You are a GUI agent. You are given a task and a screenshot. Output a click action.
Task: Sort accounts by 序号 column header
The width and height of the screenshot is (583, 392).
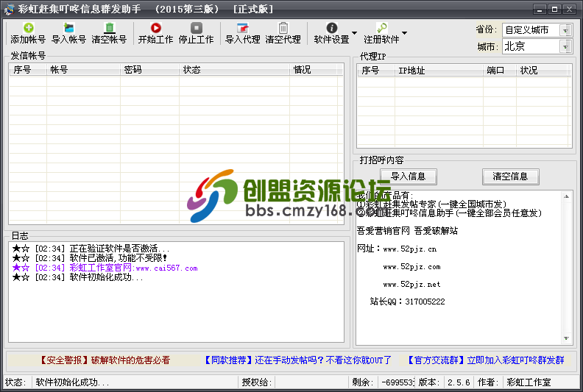coord(28,70)
